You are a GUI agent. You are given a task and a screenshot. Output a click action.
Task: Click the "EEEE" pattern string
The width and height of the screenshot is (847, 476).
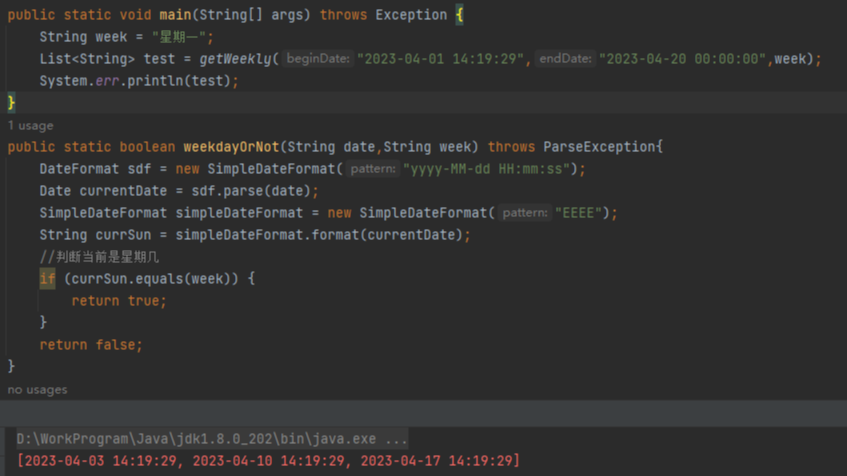pyautogui.click(x=578, y=212)
